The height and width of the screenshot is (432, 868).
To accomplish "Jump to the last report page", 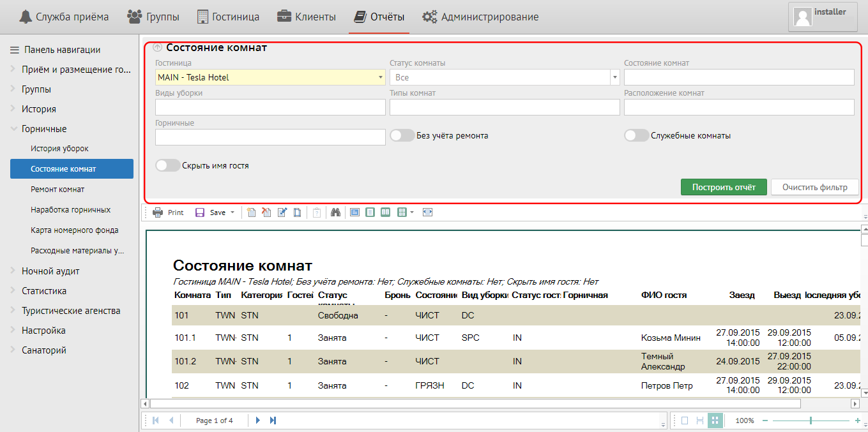I will pos(273,421).
